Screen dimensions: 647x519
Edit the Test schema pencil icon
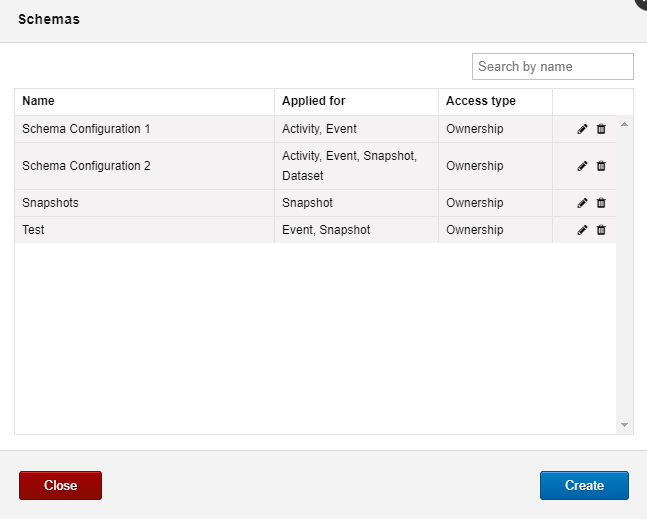582,230
